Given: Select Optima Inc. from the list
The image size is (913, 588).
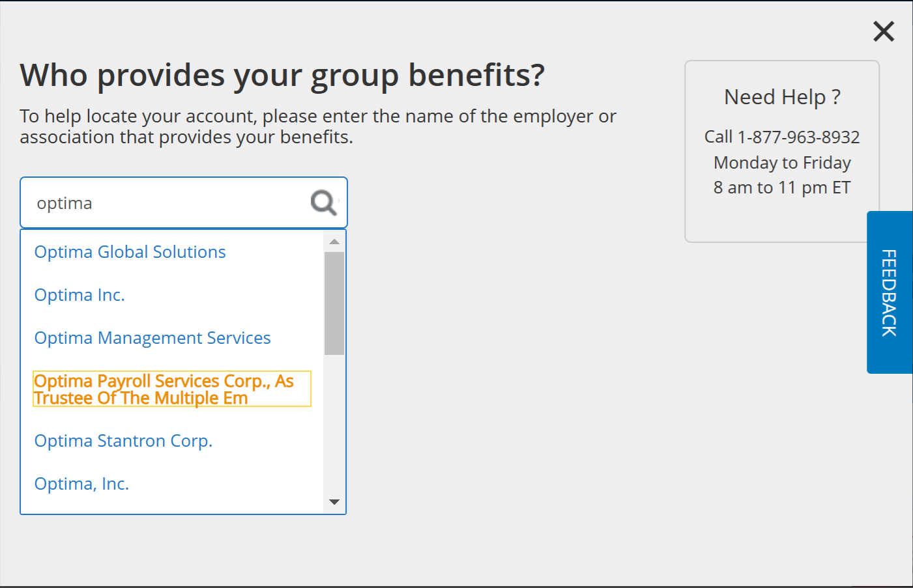Looking at the screenshot, I should pos(80,295).
